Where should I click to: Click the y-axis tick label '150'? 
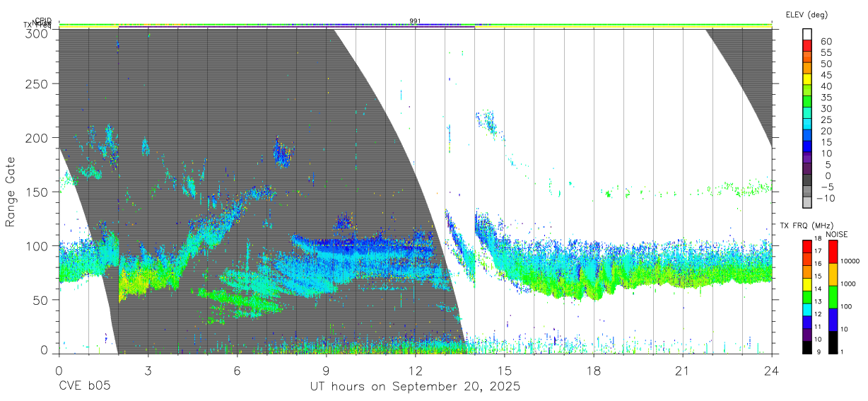tap(37, 192)
